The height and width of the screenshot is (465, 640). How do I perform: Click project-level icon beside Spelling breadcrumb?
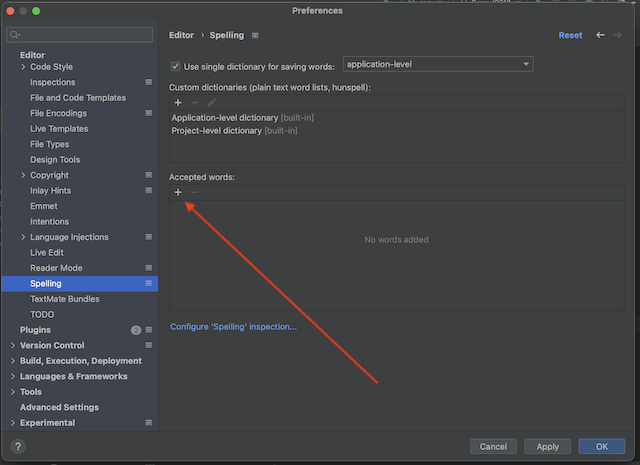(255, 36)
